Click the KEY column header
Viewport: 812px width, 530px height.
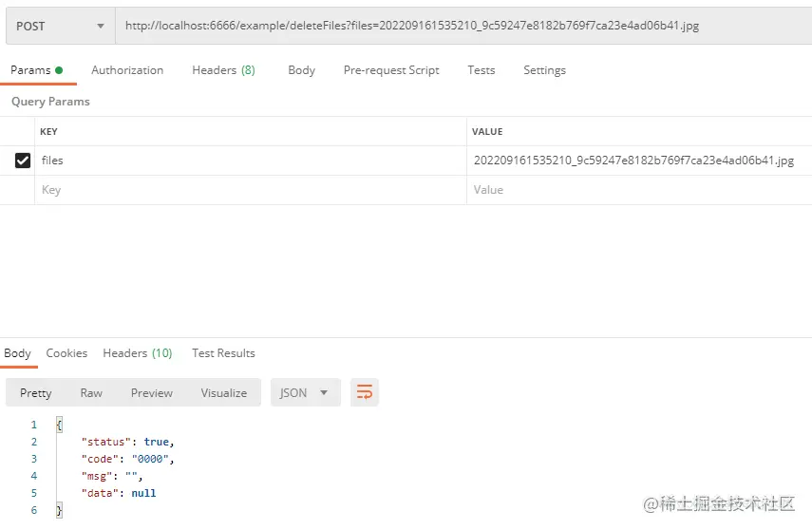48,132
